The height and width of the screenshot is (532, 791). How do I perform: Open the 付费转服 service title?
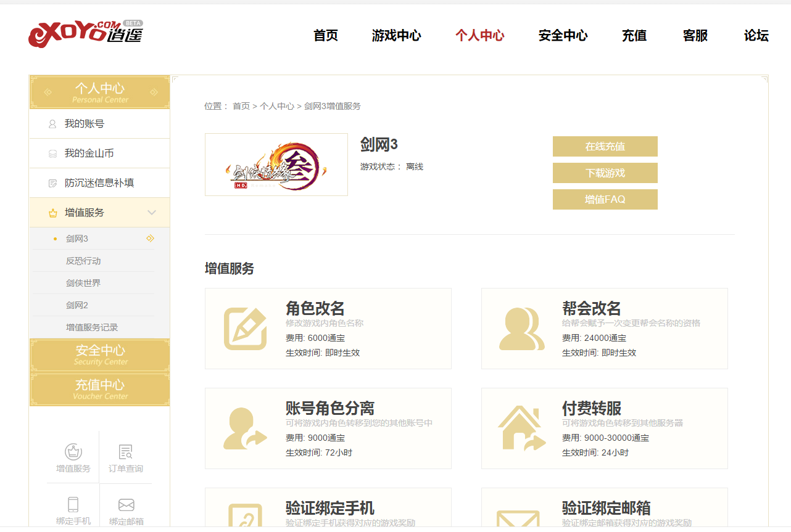point(592,408)
